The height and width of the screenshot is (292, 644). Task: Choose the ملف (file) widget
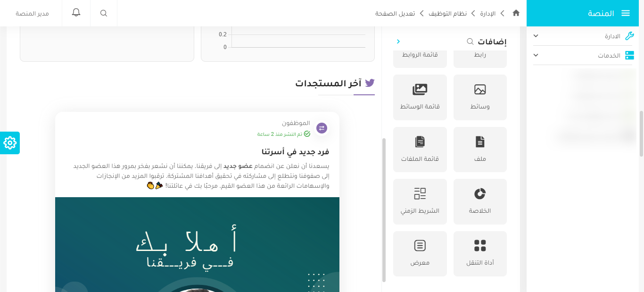(480, 150)
